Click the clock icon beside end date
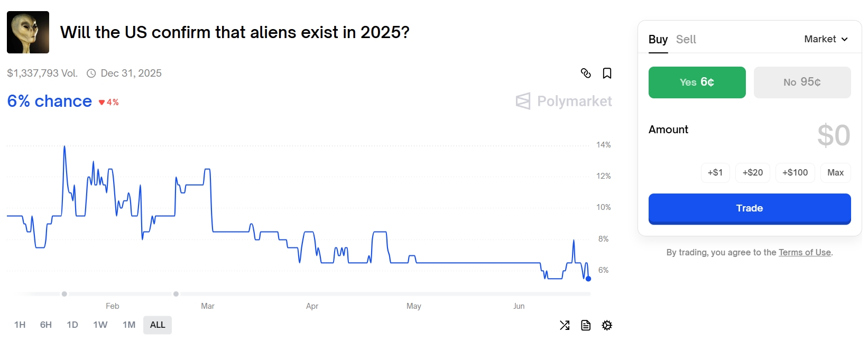Image resolution: width=868 pixels, height=350 pixels. pyautogui.click(x=91, y=73)
